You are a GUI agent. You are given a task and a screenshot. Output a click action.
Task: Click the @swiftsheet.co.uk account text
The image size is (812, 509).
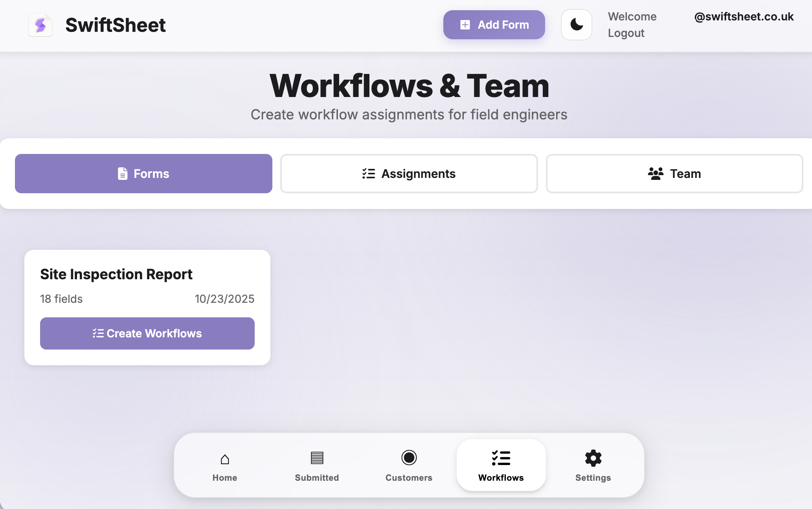tap(744, 16)
